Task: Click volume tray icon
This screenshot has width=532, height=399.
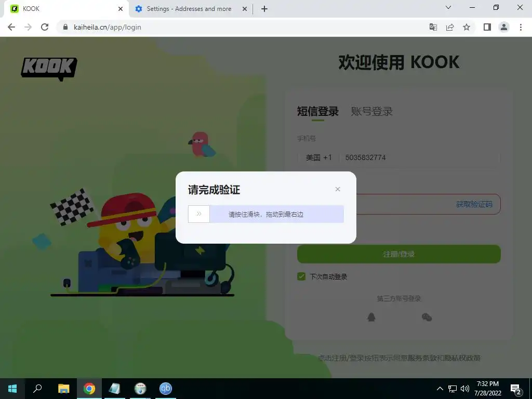Action: click(465, 389)
